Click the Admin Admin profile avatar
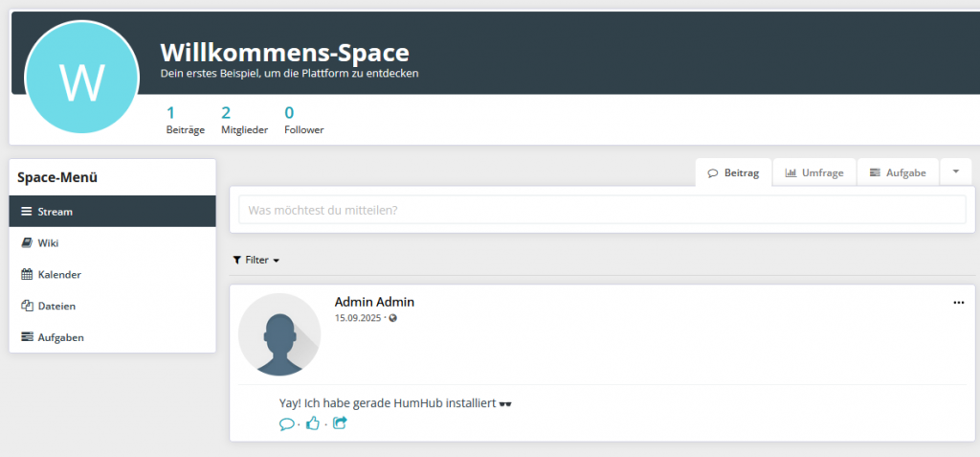 click(279, 334)
